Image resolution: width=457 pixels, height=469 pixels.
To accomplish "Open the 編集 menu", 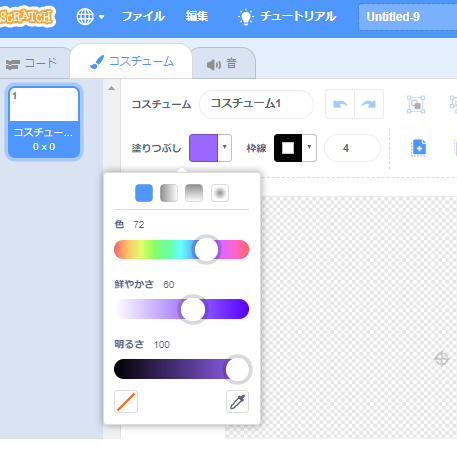I will point(197,16).
